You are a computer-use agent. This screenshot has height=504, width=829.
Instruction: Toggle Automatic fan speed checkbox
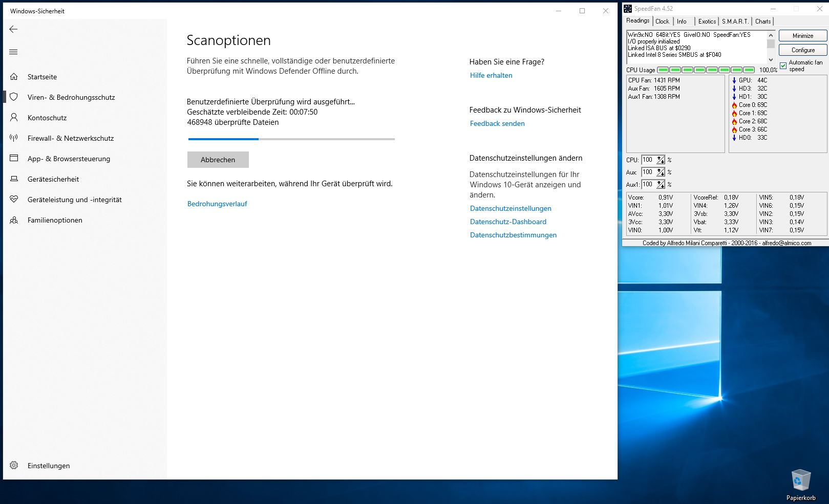(x=783, y=65)
